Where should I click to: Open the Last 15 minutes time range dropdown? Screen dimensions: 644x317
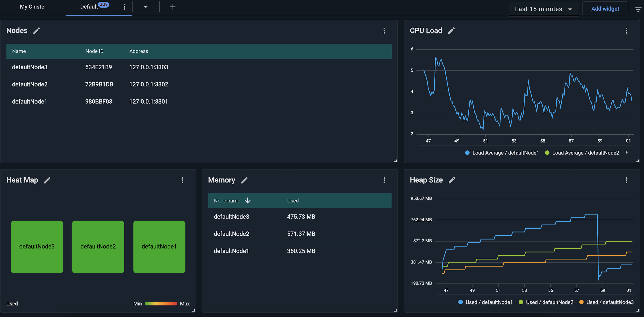tap(544, 9)
